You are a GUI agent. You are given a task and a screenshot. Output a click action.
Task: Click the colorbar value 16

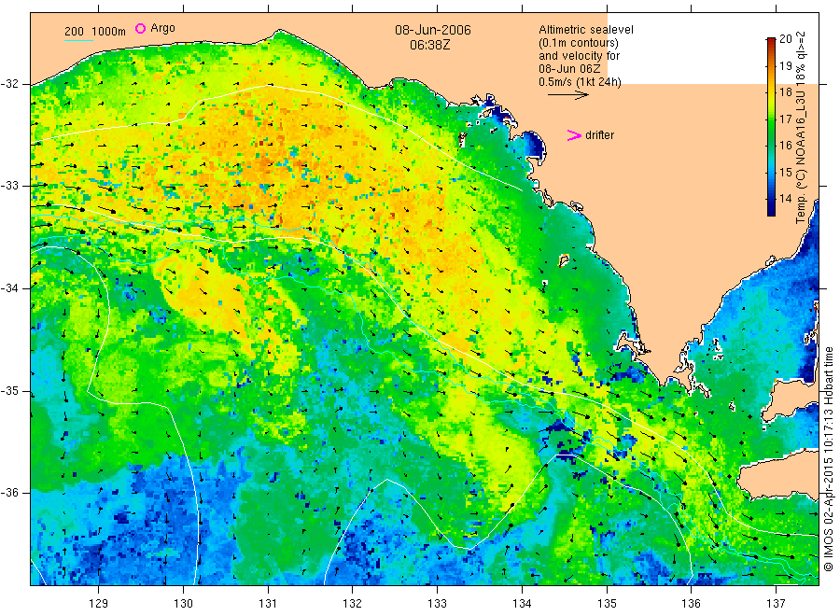[x=785, y=146]
